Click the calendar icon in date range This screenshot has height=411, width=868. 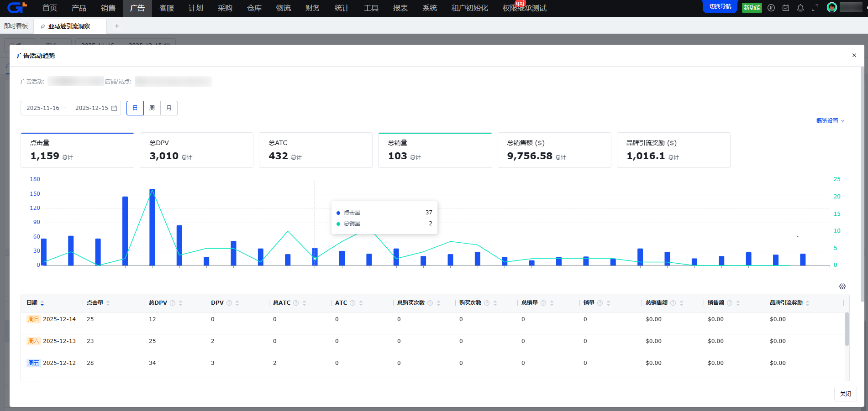pos(114,108)
